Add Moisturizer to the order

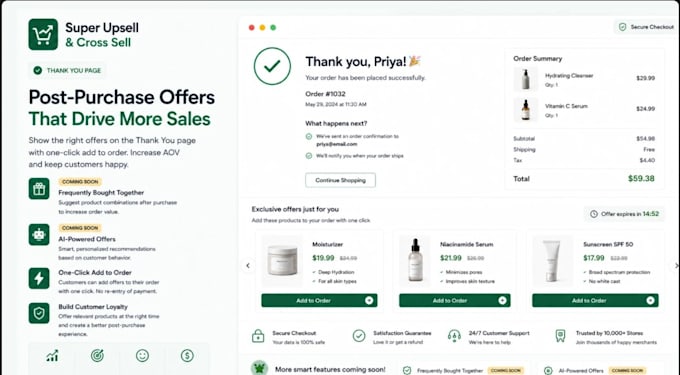tap(319, 300)
